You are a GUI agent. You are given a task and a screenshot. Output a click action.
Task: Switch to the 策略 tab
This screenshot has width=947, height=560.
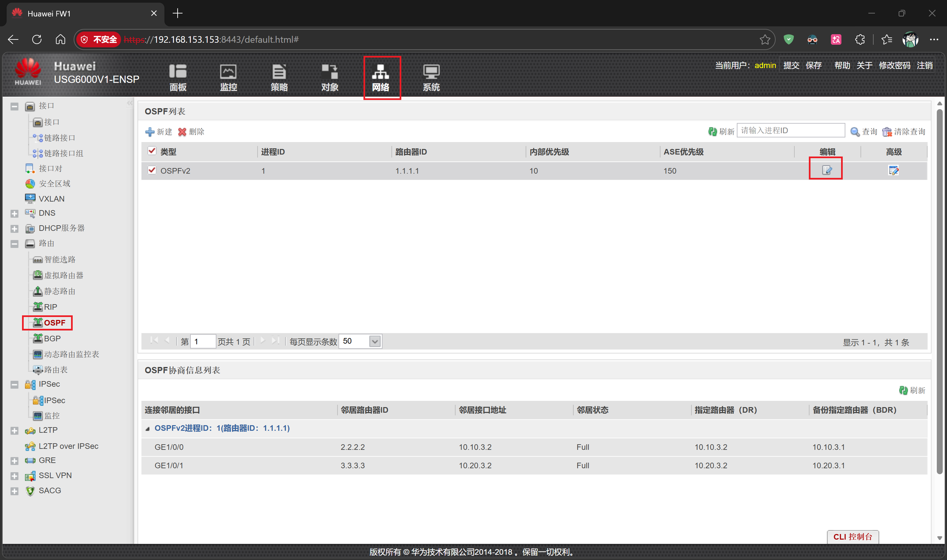point(279,77)
